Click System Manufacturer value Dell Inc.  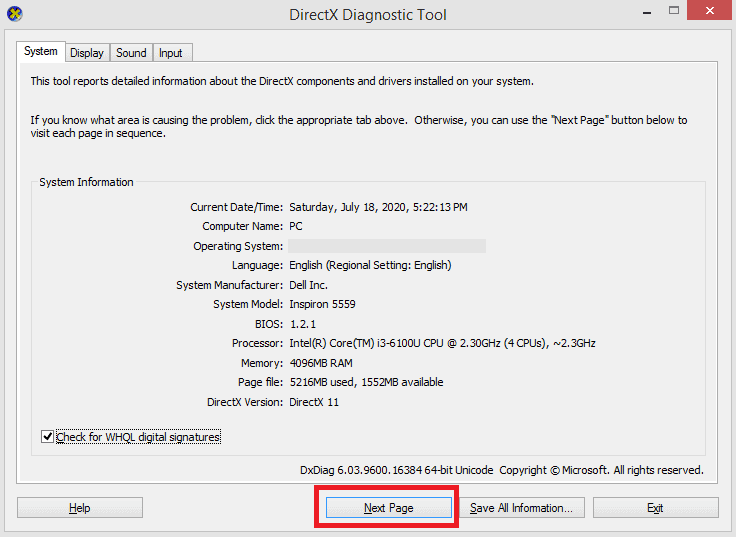(308, 285)
